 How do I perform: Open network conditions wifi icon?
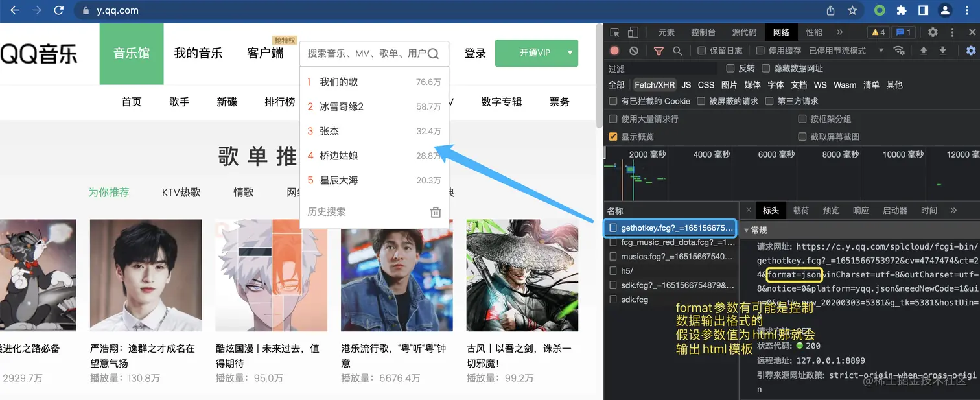pyautogui.click(x=899, y=51)
